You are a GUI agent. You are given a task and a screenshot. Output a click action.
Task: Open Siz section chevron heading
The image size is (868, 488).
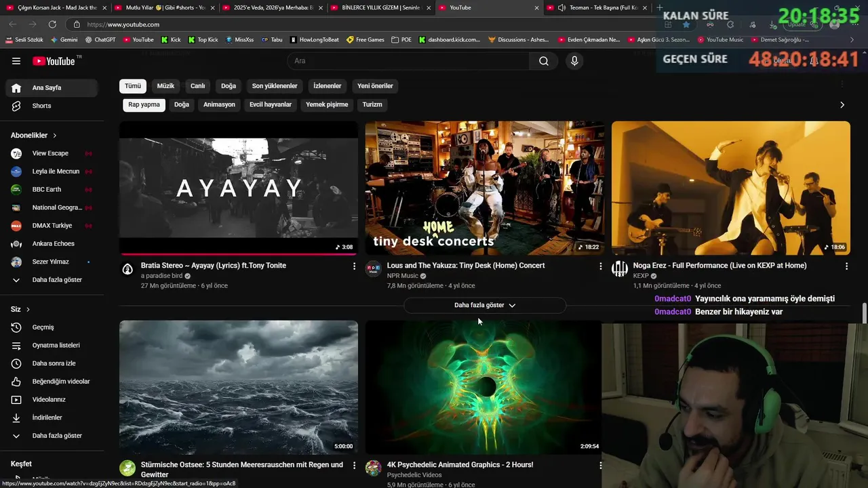20,309
